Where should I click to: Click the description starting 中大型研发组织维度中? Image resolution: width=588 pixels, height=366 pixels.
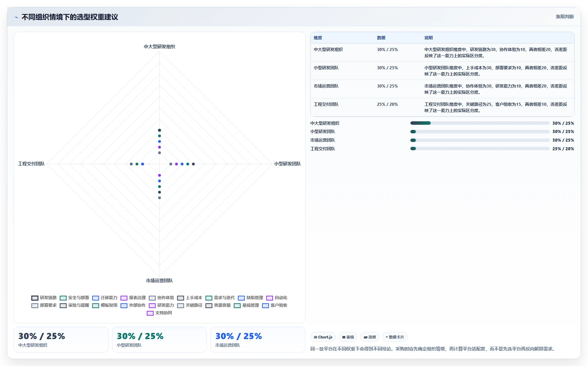(x=496, y=53)
